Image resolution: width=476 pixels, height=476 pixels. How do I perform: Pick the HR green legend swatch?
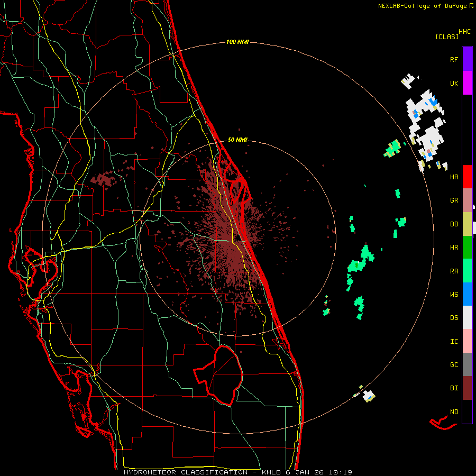click(467, 248)
